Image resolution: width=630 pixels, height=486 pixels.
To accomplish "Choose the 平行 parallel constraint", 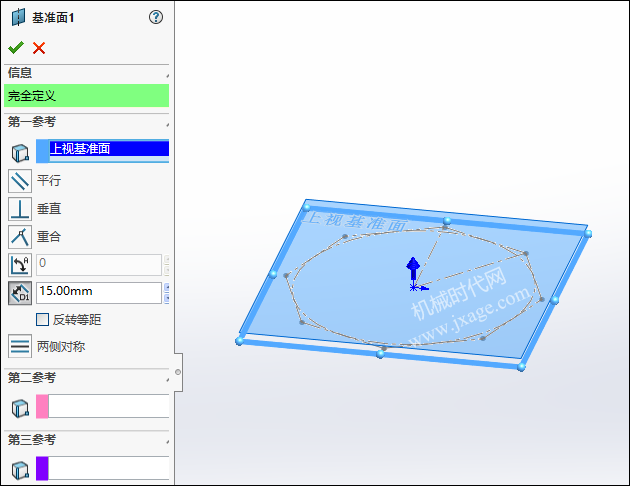I will click(x=20, y=181).
